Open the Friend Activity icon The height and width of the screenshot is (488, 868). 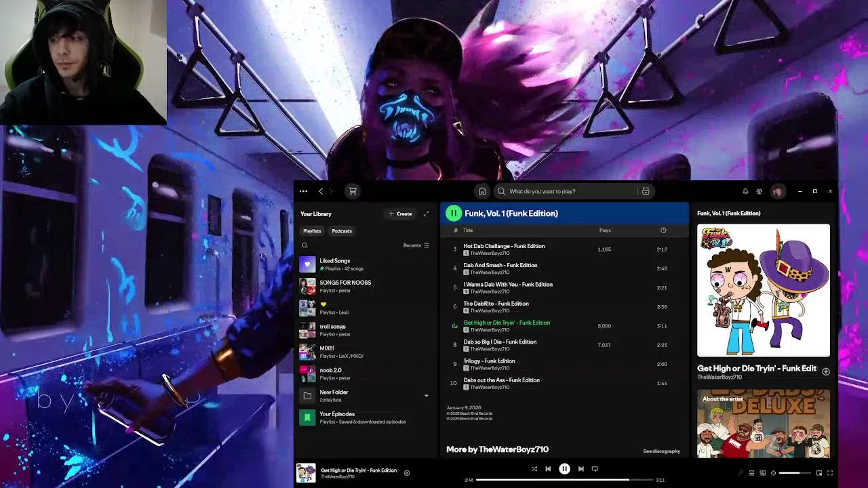click(759, 191)
